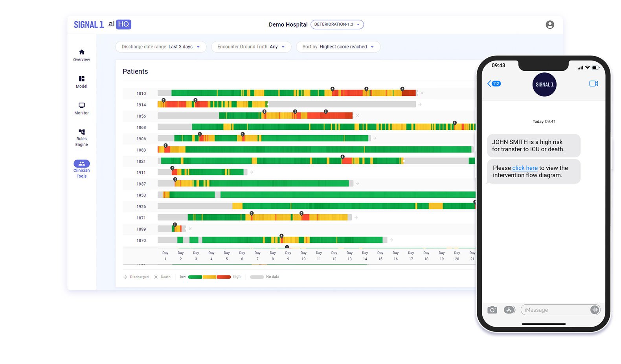Tap the video call icon on phone
The height and width of the screenshot is (364, 621).
coord(593,84)
